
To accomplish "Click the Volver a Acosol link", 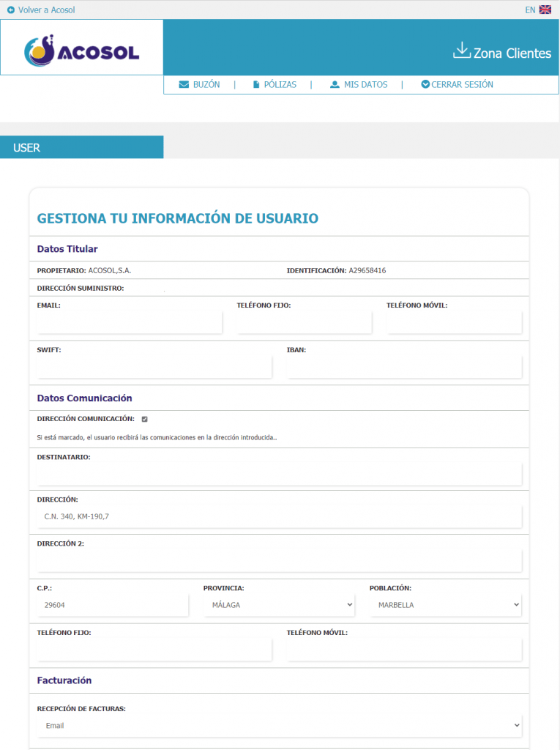I will (x=46, y=10).
